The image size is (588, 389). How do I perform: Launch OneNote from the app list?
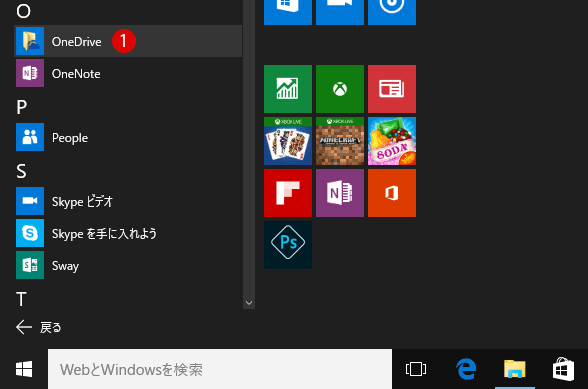[x=128, y=73]
